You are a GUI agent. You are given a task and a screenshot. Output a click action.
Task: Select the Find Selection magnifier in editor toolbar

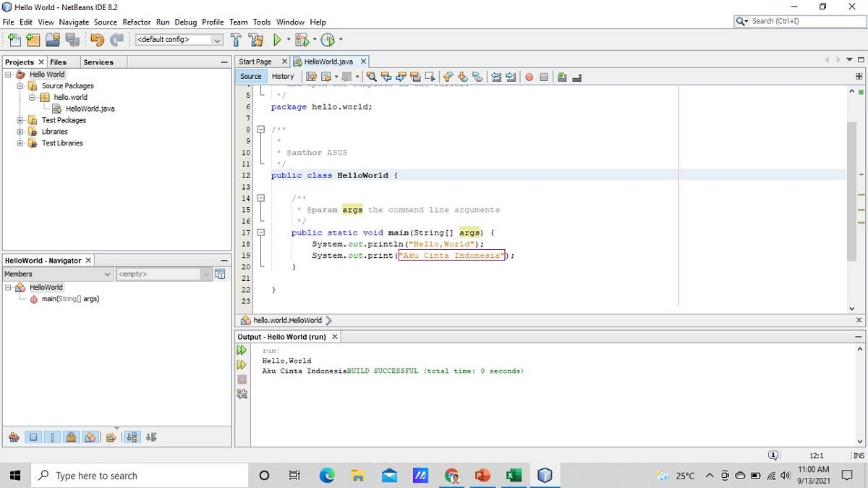[x=372, y=77]
